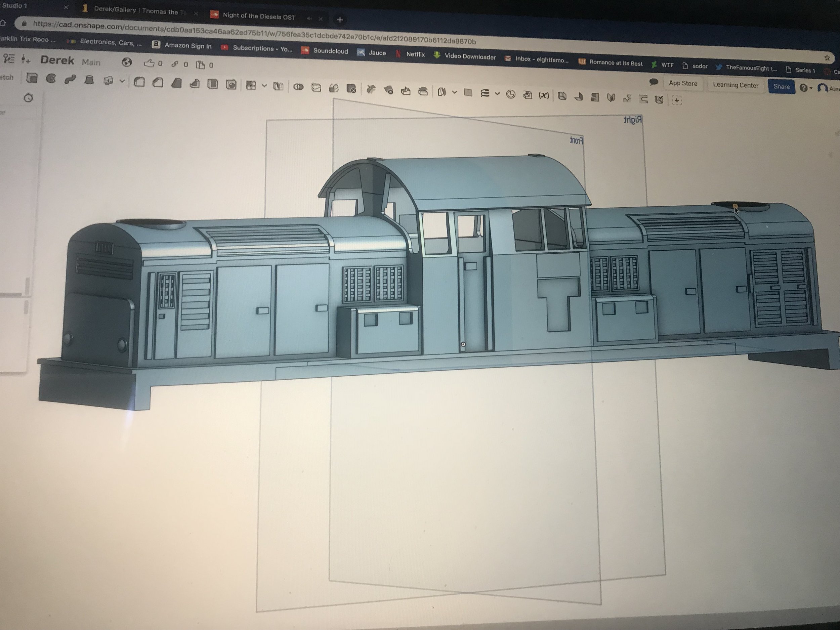Select the Extrude tool

coord(32,78)
